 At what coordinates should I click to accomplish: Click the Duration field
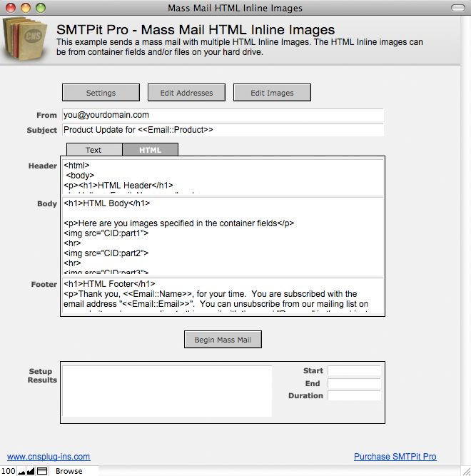[x=354, y=395]
